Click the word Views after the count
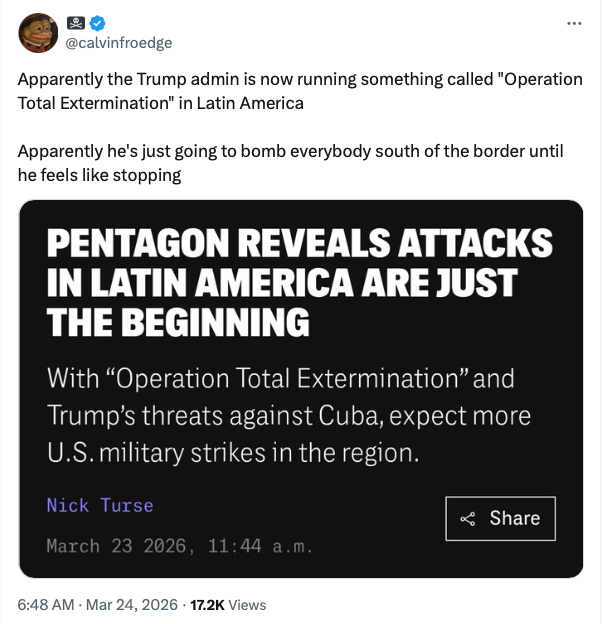 click(247, 604)
